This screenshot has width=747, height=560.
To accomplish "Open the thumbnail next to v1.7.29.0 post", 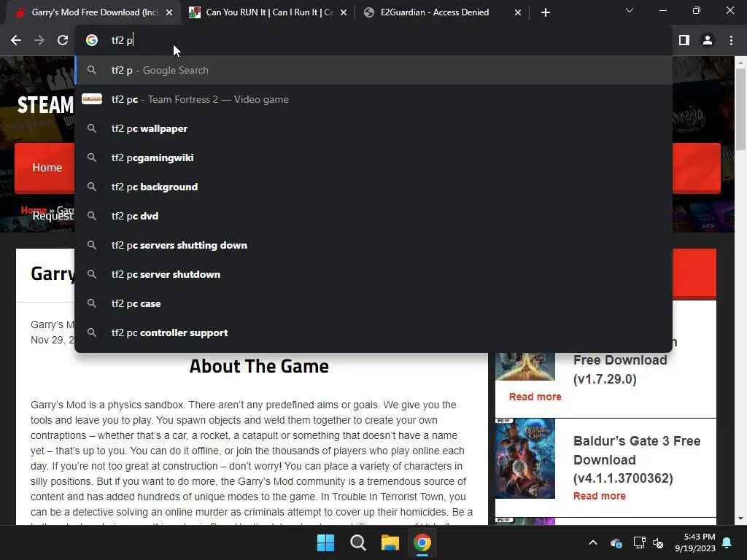I will pyautogui.click(x=525, y=366).
